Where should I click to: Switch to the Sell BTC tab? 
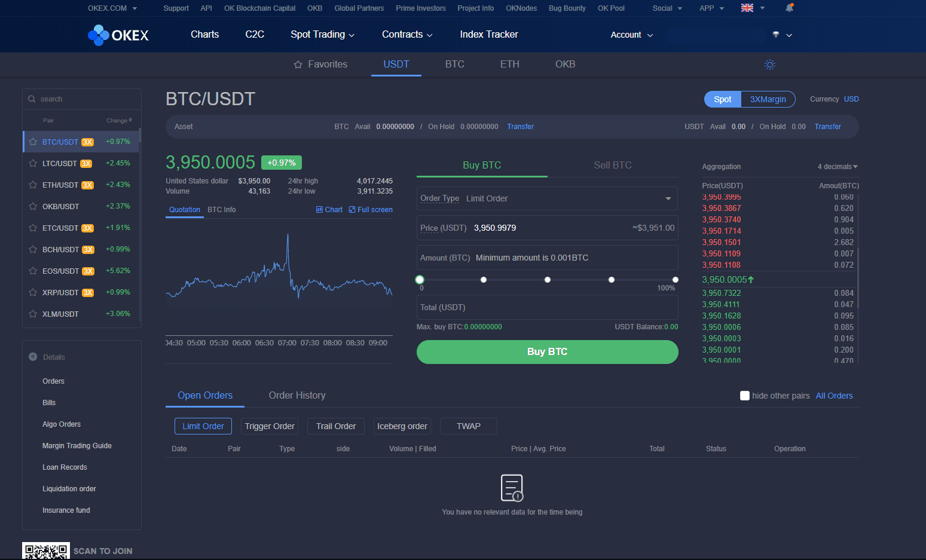coord(612,165)
